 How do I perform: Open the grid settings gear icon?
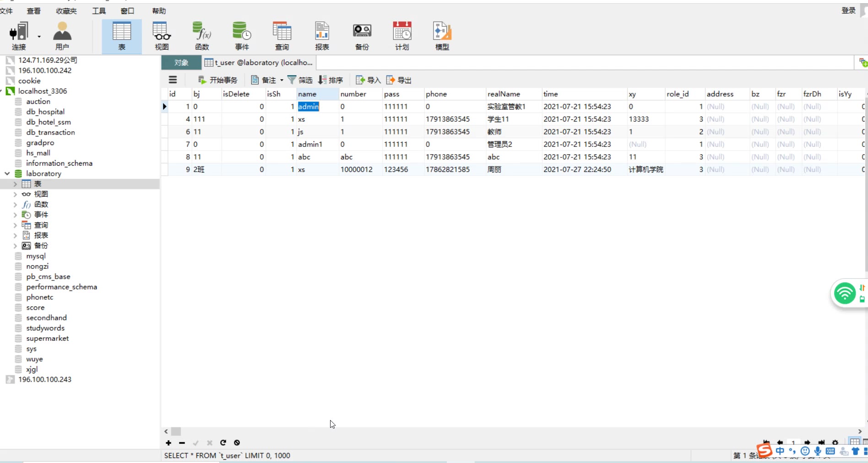pyautogui.click(x=835, y=442)
